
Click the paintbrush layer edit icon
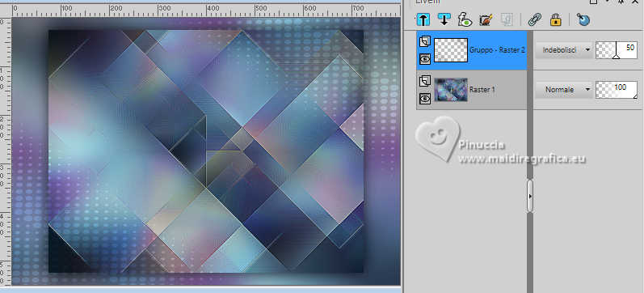click(486, 19)
